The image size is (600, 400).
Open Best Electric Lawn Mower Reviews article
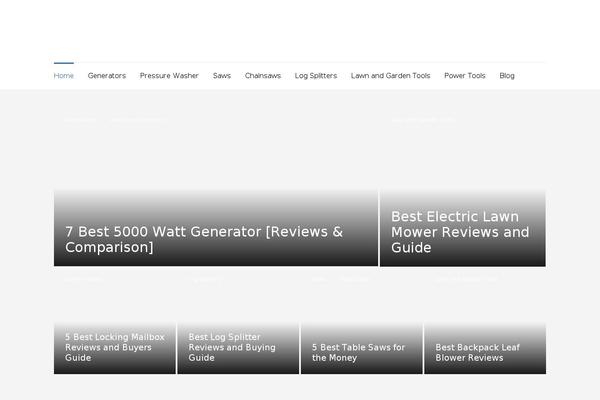coord(460,232)
